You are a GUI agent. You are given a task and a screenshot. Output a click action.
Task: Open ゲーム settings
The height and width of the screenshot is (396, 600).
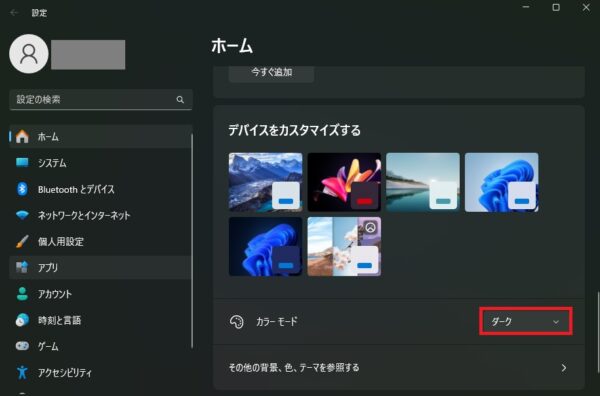click(x=100, y=346)
